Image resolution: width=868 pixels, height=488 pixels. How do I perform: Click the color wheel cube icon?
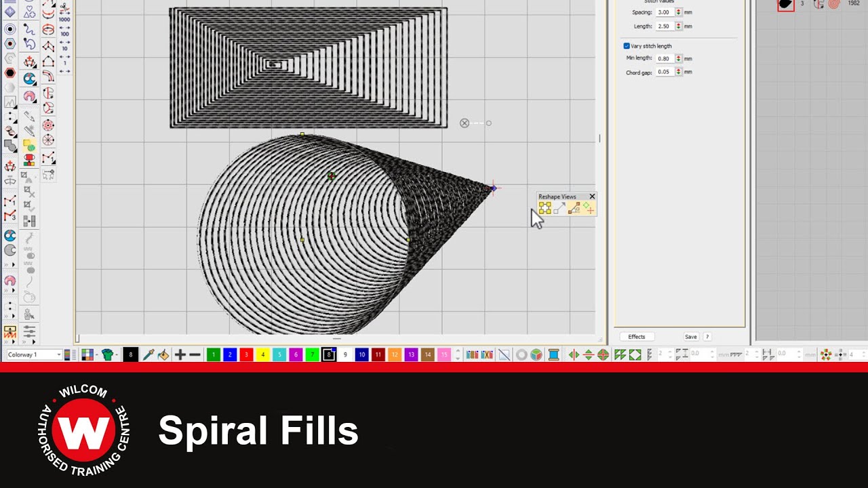(x=536, y=354)
